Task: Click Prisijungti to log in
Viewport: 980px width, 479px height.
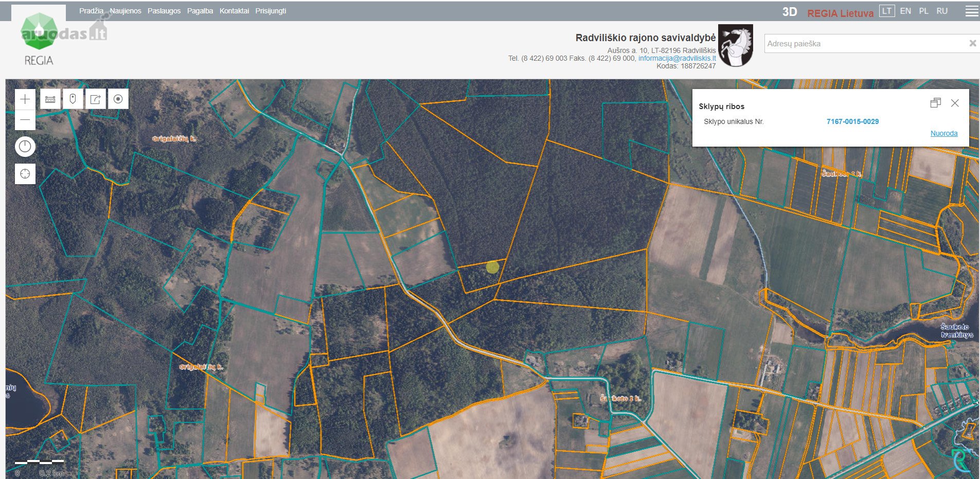Action: [271, 11]
